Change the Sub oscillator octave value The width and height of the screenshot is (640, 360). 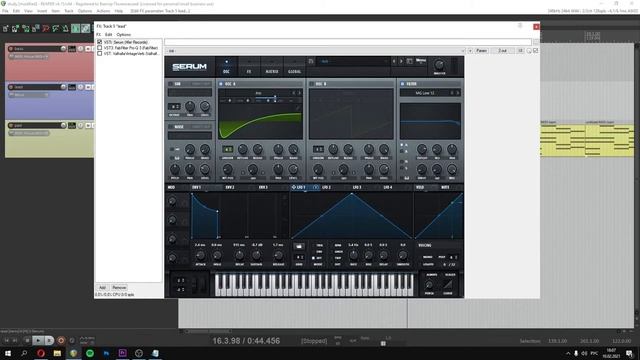tap(174, 107)
